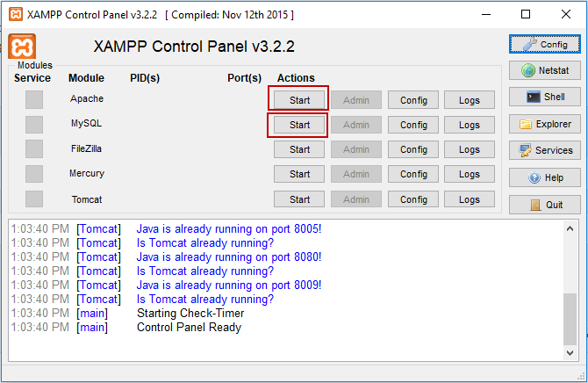588x383 pixels.
Task: View Tomcat Logs
Action: (x=470, y=199)
